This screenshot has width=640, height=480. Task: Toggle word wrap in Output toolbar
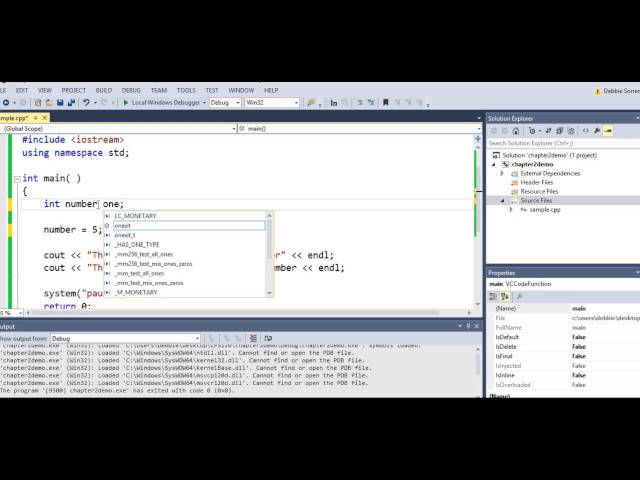click(x=268, y=338)
